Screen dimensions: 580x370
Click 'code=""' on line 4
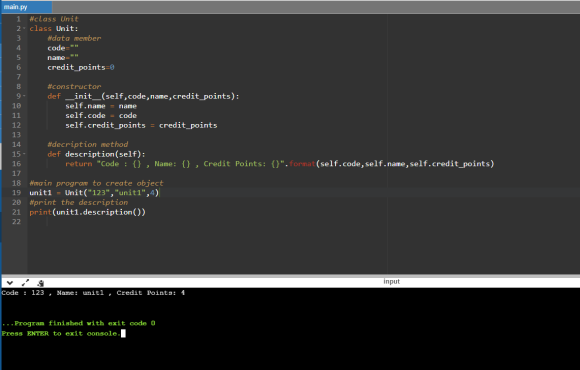(x=63, y=48)
